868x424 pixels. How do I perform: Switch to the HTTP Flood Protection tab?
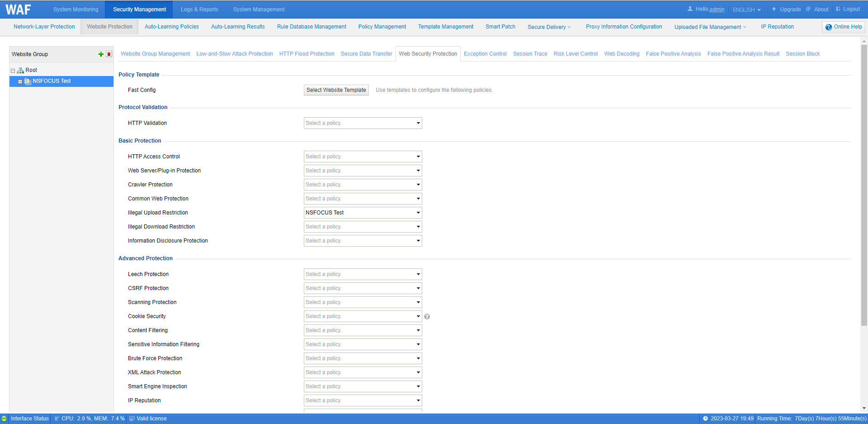pyautogui.click(x=307, y=54)
